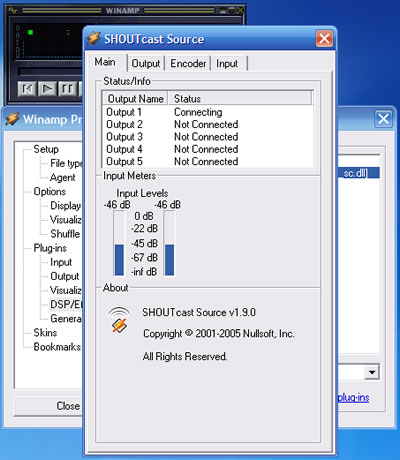
Task: Select the Output 4 row
Action: click(207, 149)
